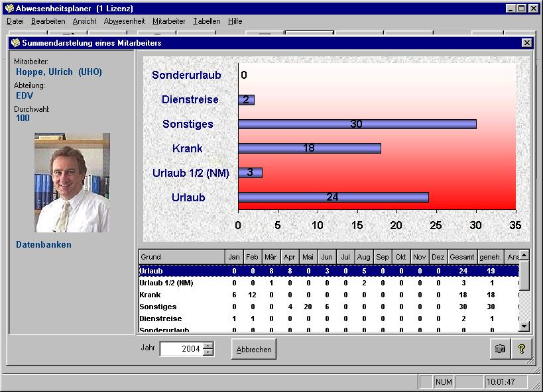The width and height of the screenshot is (543, 392).
Task: Open the Hilfe menu
Action: [x=235, y=21]
